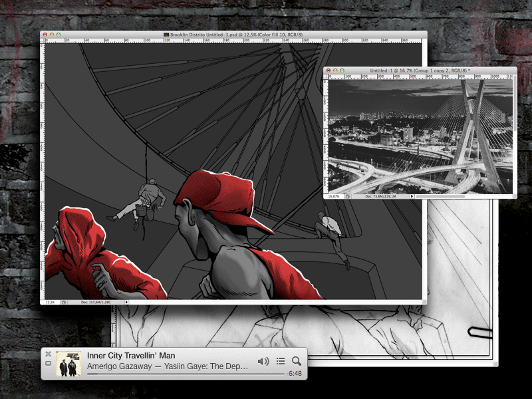Click the green zoom button of Untitled-1 window

click(342, 70)
